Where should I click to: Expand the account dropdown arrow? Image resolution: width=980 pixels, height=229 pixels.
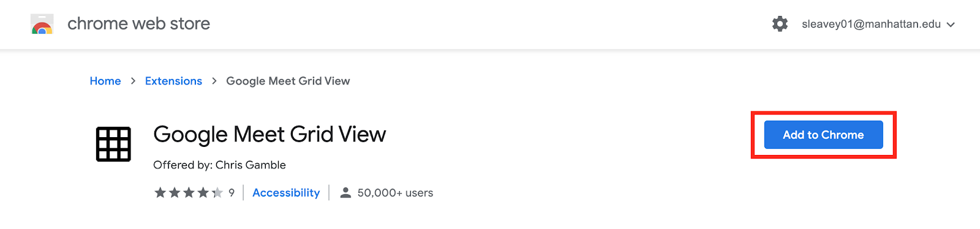coord(951,25)
